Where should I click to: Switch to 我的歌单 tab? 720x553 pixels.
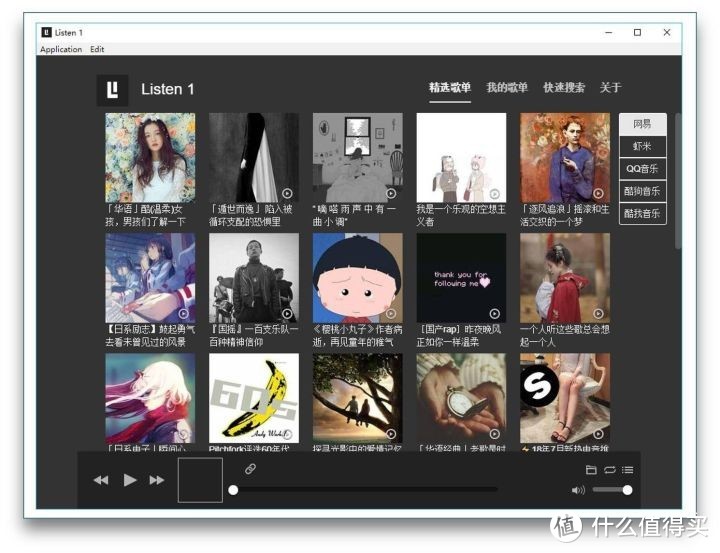point(507,87)
